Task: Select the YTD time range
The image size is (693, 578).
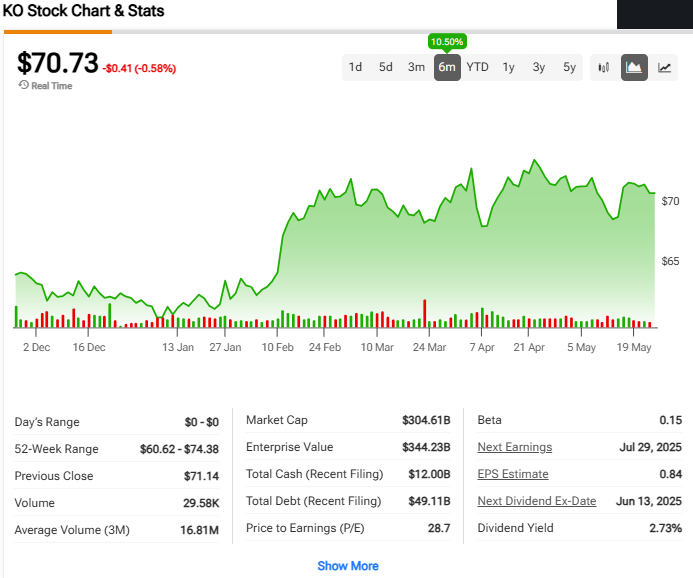Action: pos(477,67)
